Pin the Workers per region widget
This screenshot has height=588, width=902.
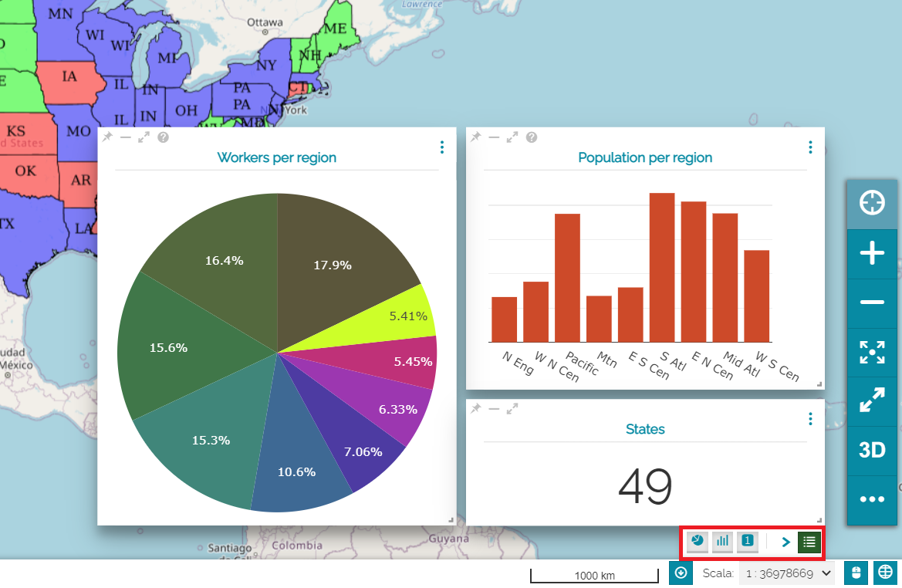107,137
